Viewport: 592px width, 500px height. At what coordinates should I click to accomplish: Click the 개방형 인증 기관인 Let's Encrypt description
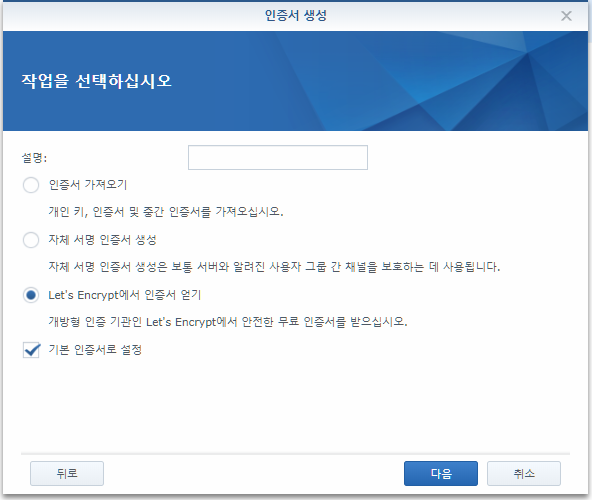point(228,322)
